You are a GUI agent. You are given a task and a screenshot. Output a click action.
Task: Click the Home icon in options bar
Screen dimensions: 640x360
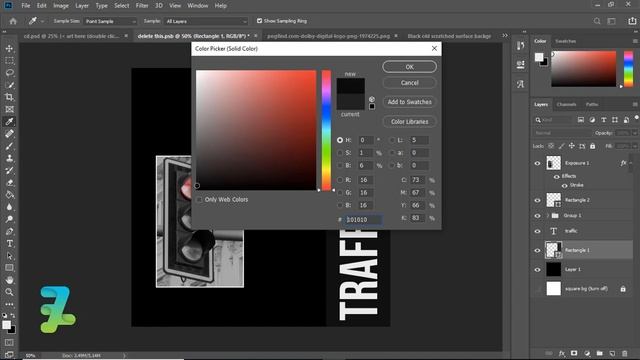point(13,21)
